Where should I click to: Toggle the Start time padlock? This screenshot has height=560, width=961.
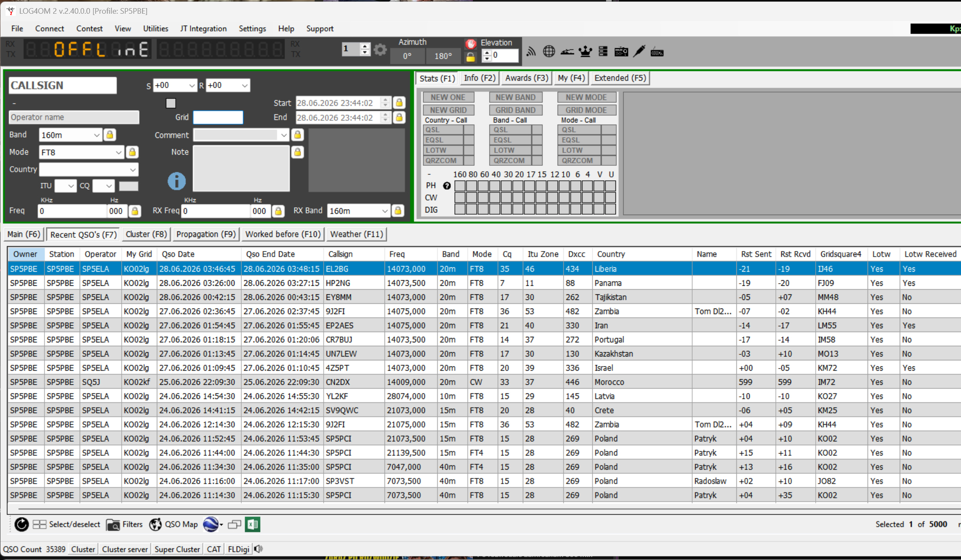pos(399,103)
